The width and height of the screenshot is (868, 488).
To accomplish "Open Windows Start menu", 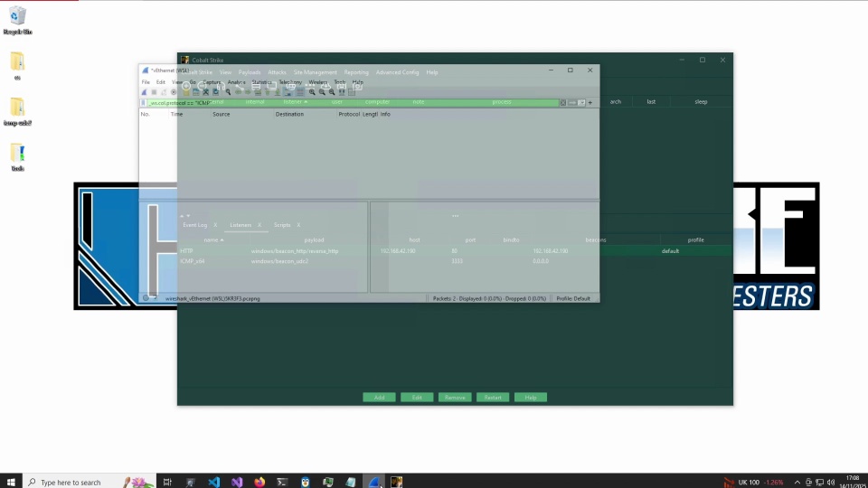I will point(11,482).
